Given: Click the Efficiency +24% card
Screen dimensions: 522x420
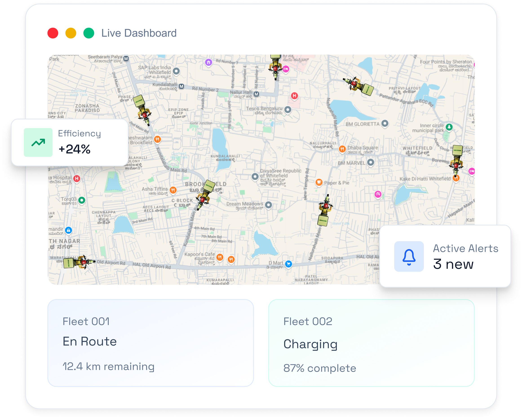Looking at the screenshot, I should pos(70,142).
